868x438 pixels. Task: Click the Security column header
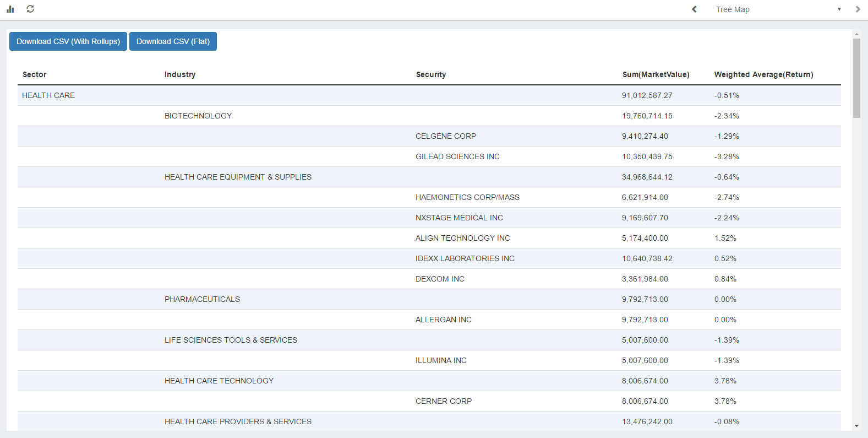431,74
